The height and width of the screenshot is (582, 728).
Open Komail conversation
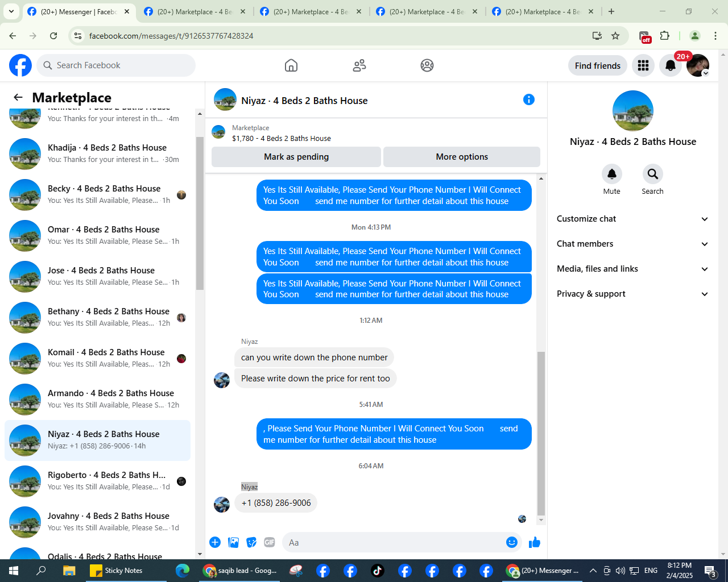(x=97, y=359)
